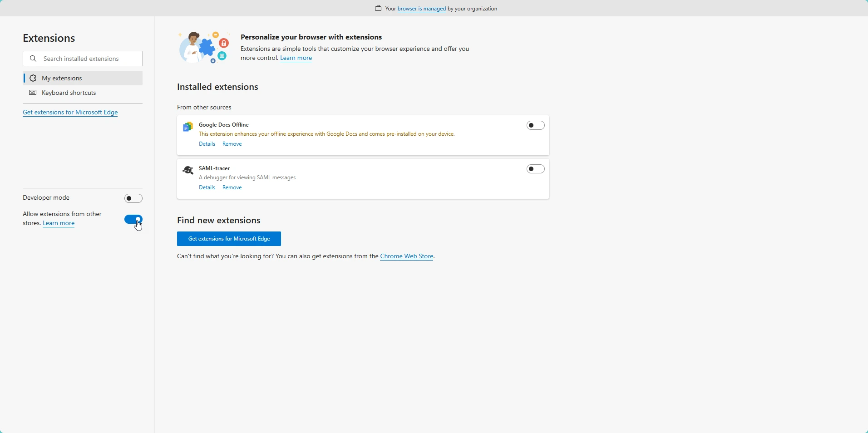Turn on Developer mode
This screenshot has height=433, width=868.
(133, 198)
